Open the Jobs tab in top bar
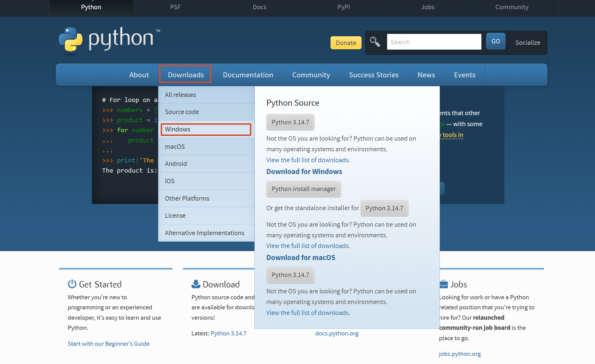Image resolution: width=595 pixels, height=364 pixels. (x=428, y=7)
